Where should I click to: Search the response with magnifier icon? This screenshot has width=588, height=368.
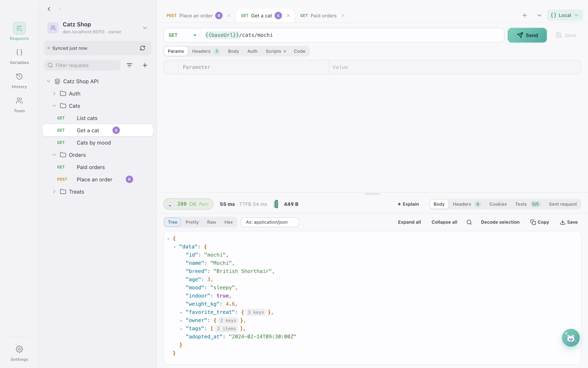point(469,222)
